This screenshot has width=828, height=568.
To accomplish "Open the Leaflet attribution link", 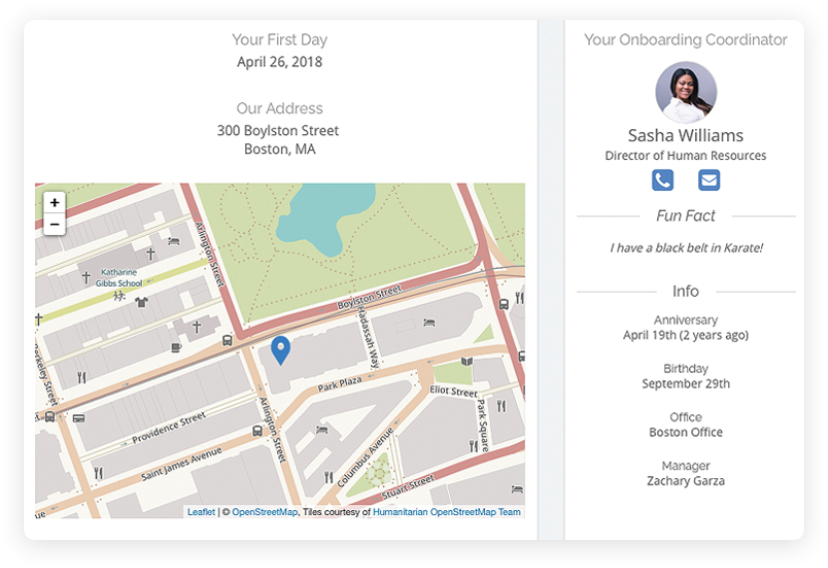I will tap(201, 512).
